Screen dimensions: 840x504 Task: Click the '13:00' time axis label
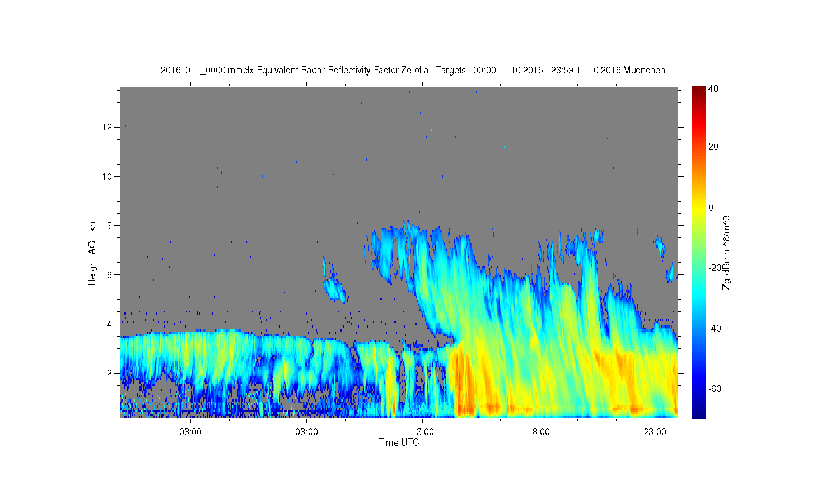coord(423,432)
